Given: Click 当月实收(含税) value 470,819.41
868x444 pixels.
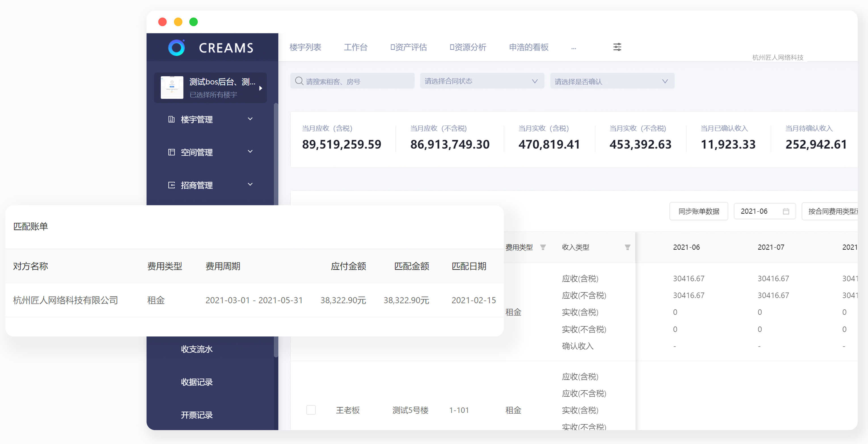Looking at the screenshot, I should [549, 144].
